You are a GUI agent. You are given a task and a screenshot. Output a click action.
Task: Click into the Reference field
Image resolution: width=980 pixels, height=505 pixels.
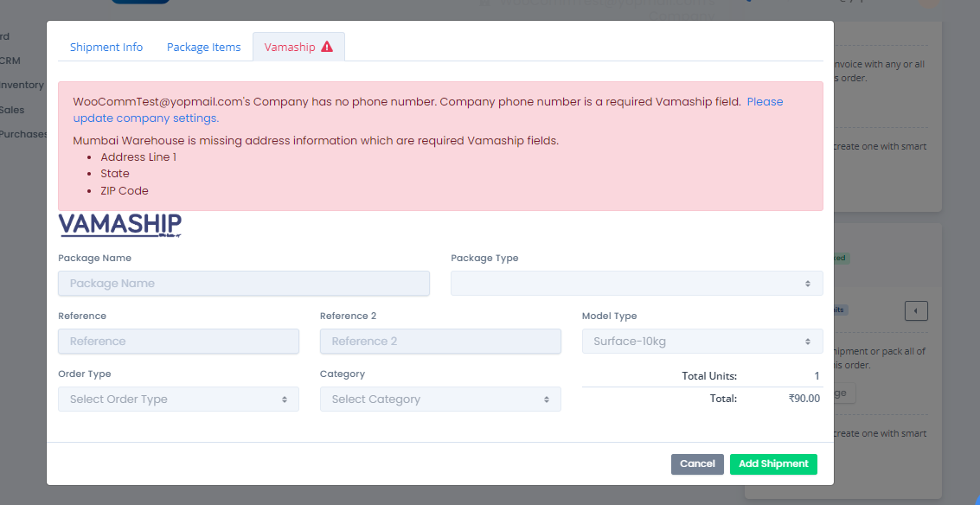179,342
